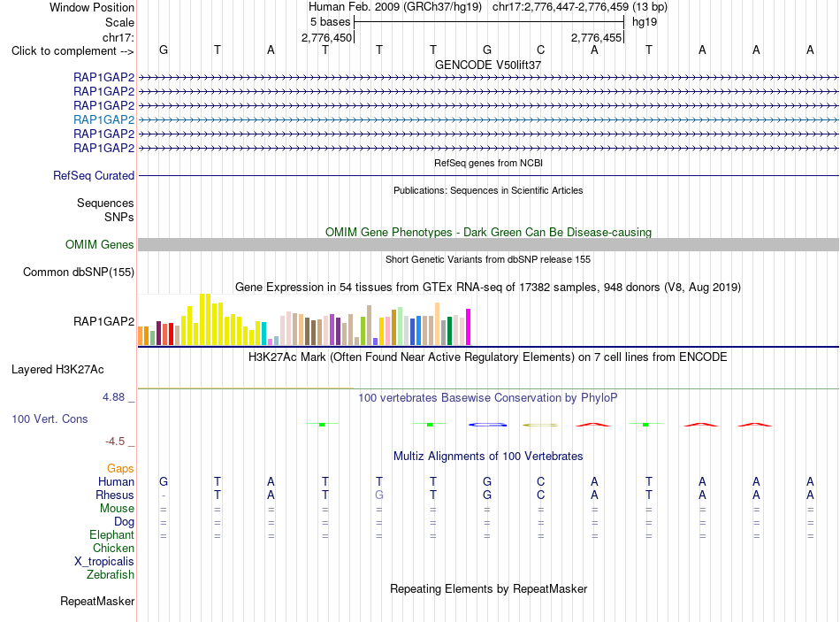The image size is (840, 622).
Task: Click the "RefSeq genes from NCBI" title
Action: click(x=488, y=163)
